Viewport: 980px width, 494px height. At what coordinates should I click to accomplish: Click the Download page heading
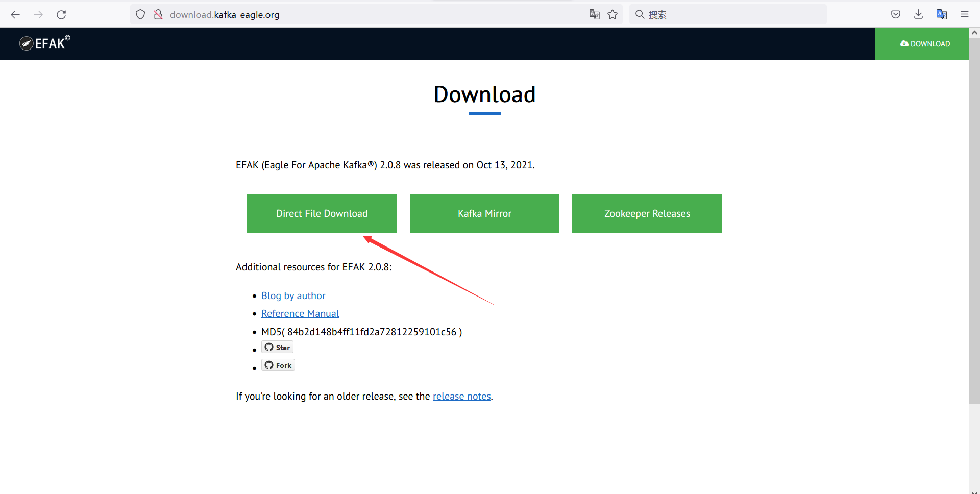[484, 94]
